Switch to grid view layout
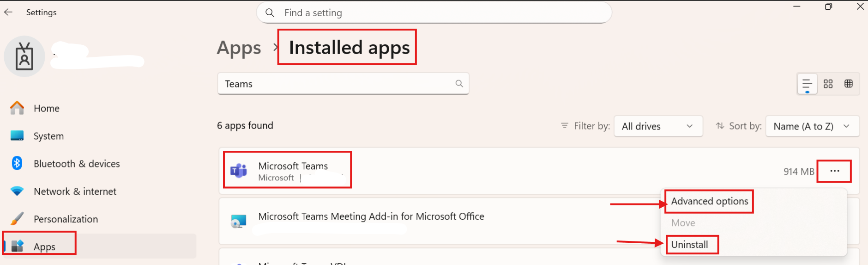 [828, 84]
